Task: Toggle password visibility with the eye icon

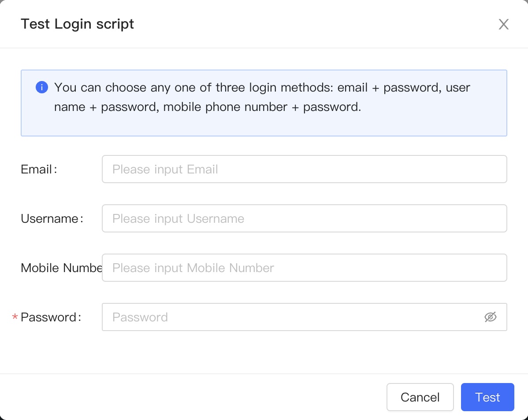Action: click(x=490, y=317)
